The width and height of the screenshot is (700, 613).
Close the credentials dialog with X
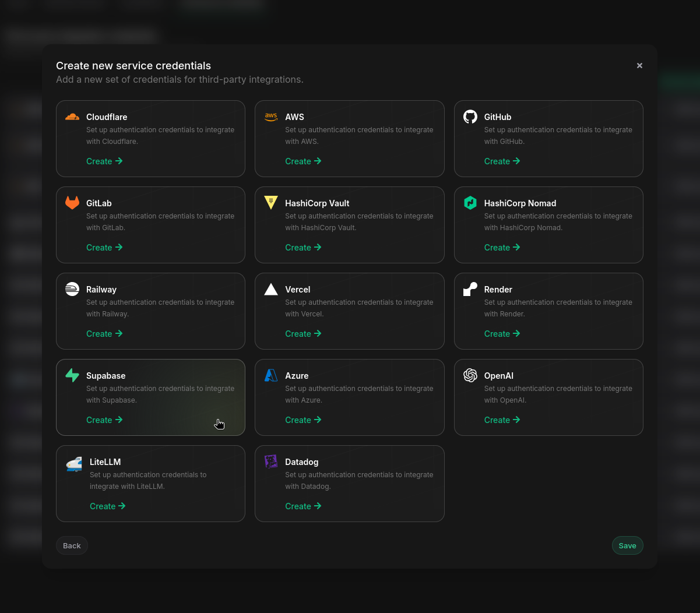click(x=639, y=66)
